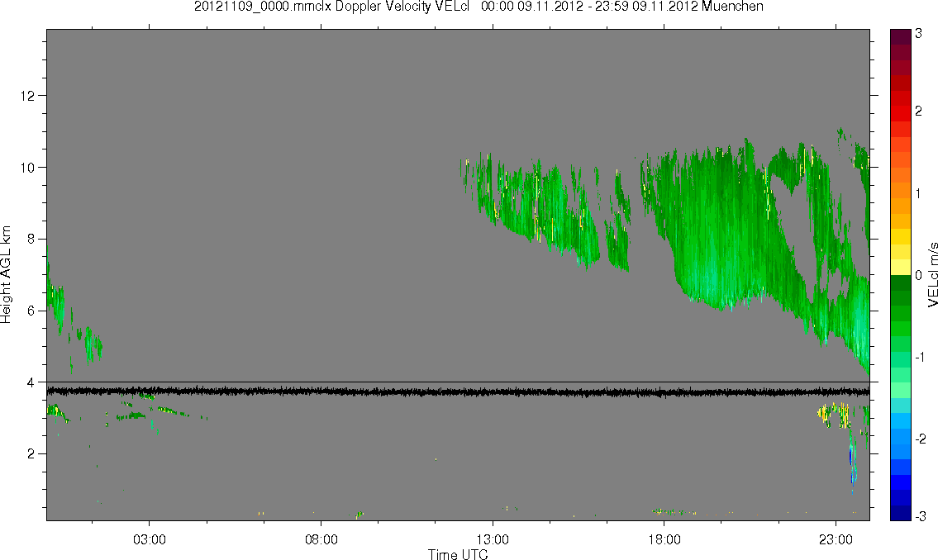Click the height tick label "6"
The height and width of the screenshot is (560, 938).
pos(31,311)
